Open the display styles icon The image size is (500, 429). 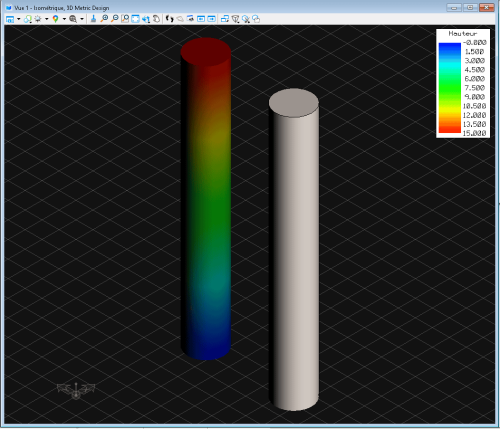[28, 19]
